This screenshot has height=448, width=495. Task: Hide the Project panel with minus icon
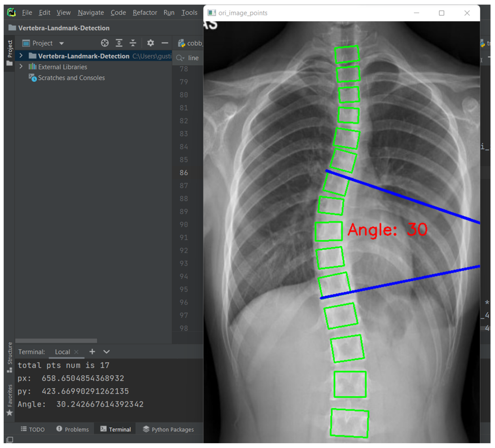[165, 43]
